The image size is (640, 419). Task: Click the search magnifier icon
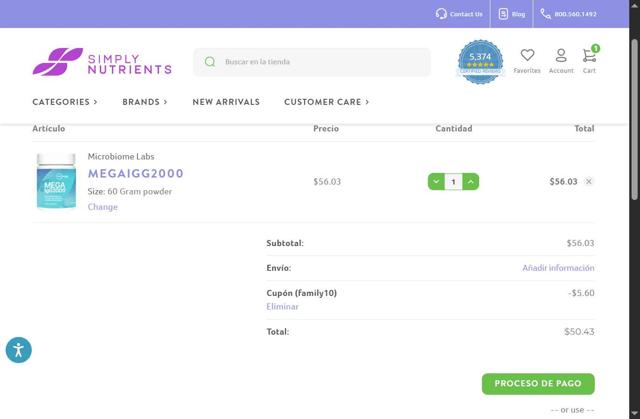point(210,62)
